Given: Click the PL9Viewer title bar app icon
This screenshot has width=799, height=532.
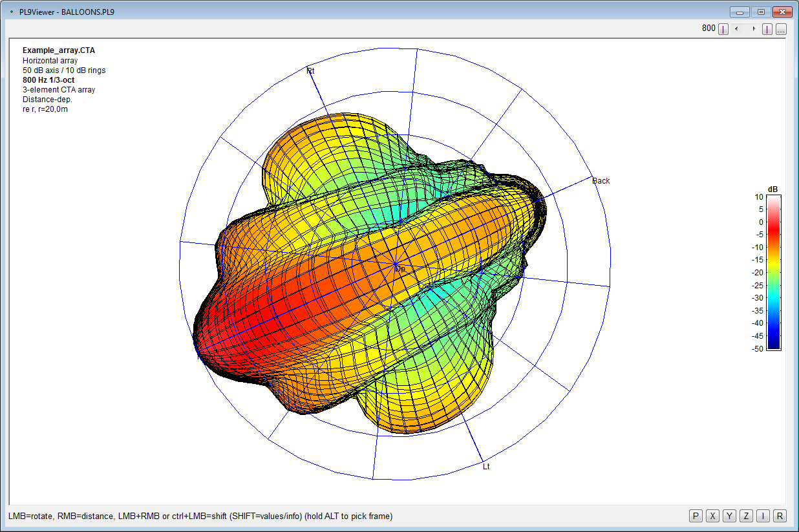Looking at the screenshot, I should click(12, 12).
